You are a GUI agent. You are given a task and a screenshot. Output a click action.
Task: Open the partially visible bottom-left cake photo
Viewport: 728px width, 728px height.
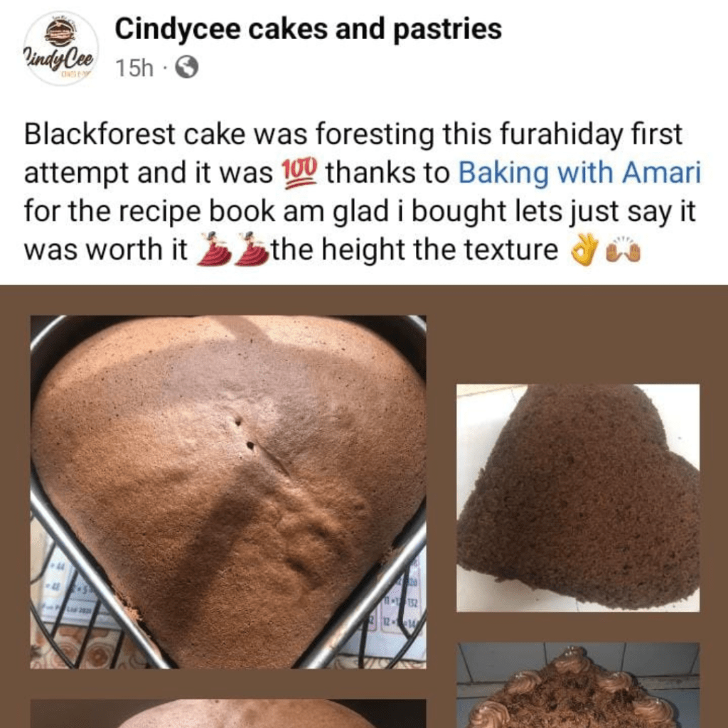pos(228,714)
